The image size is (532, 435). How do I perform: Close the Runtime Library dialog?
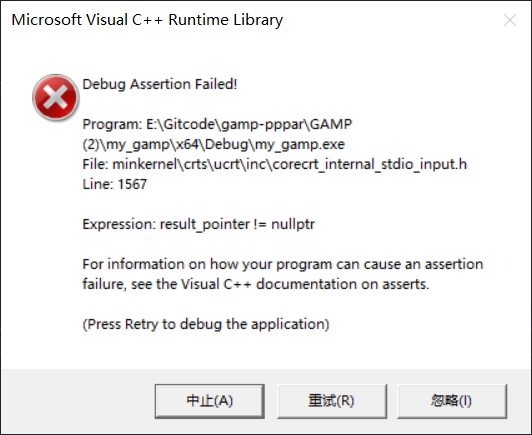click(x=510, y=20)
